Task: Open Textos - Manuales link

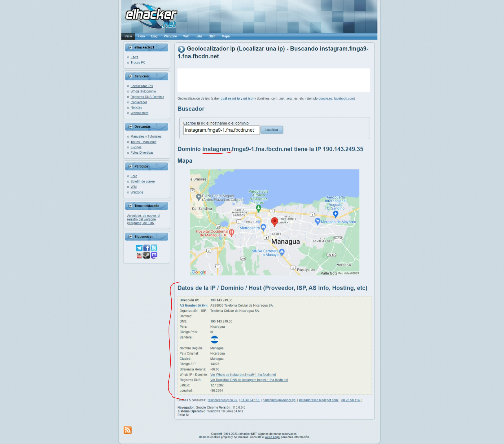Action: tap(143, 142)
